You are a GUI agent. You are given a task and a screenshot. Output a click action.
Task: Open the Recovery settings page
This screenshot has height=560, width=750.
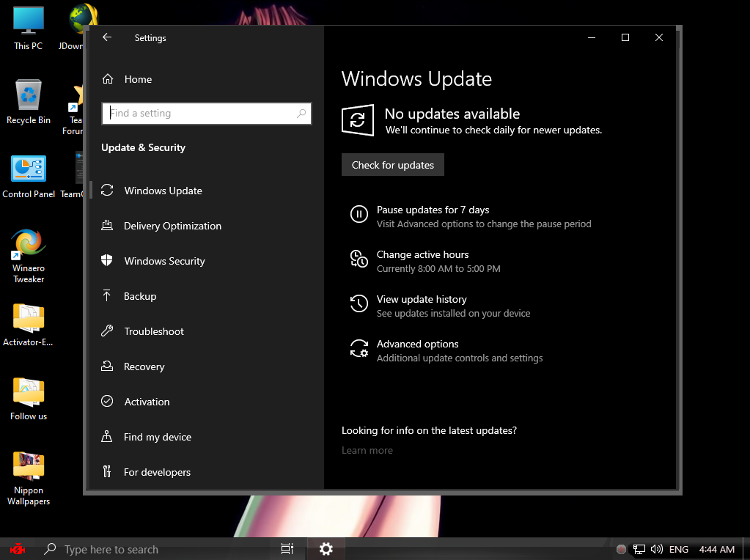pyautogui.click(x=144, y=366)
